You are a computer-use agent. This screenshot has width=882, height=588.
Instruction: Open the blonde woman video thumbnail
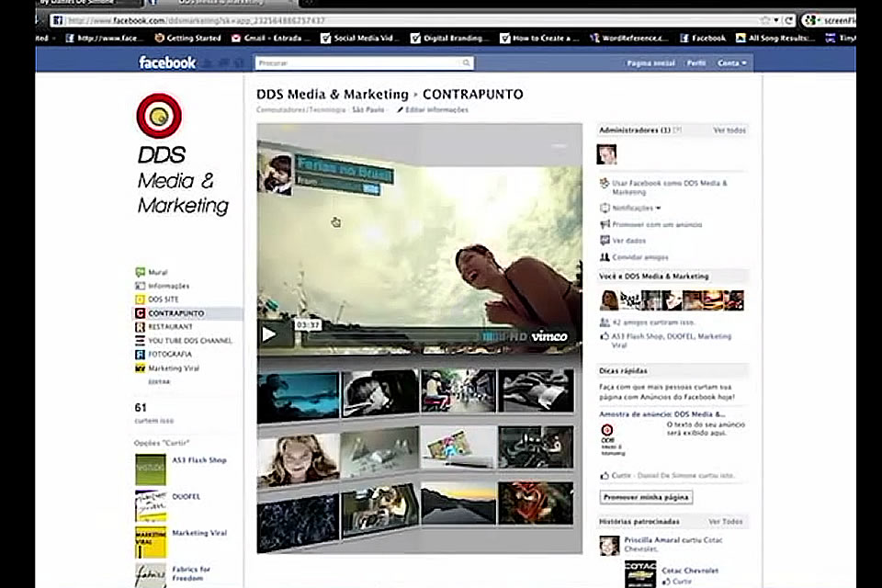point(298,458)
